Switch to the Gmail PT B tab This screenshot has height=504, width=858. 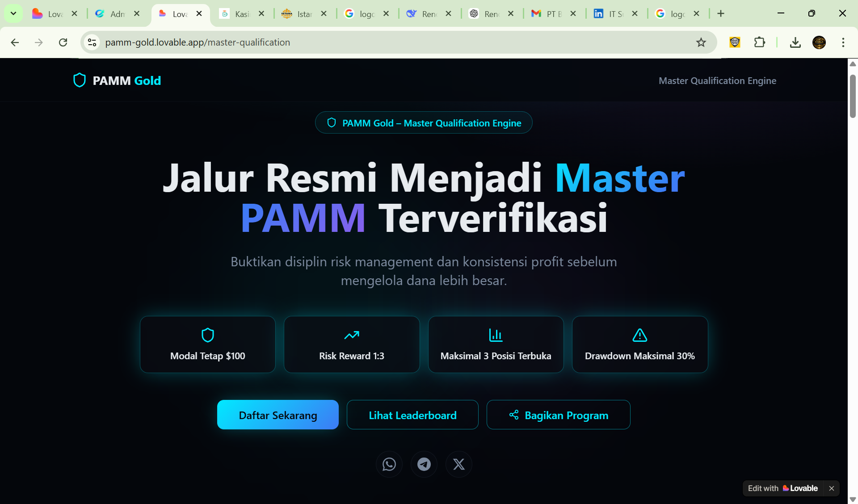pyautogui.click(x=547, y=14)
